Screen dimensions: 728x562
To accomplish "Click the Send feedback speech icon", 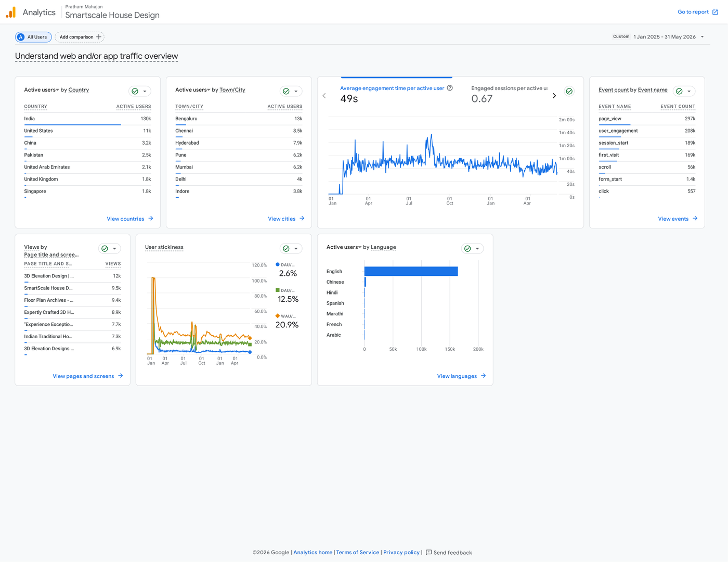I will pyautogui.click(x=429, y=553).
